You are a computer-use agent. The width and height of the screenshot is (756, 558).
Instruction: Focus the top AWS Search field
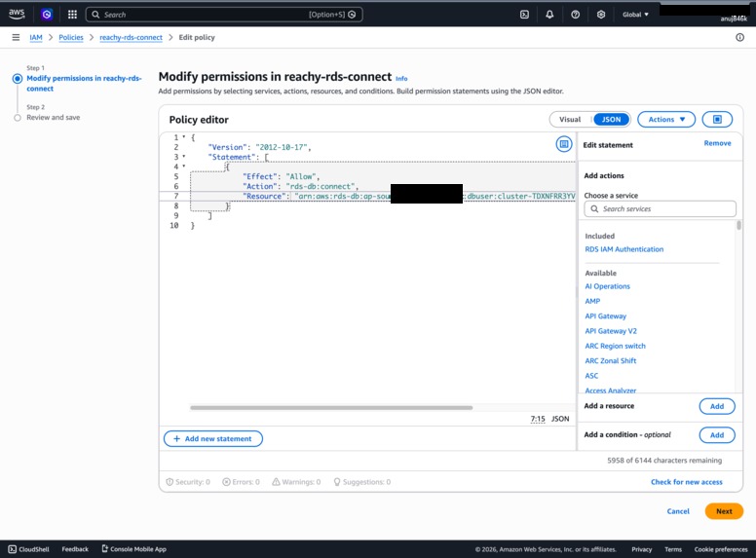tap(224, 15)
